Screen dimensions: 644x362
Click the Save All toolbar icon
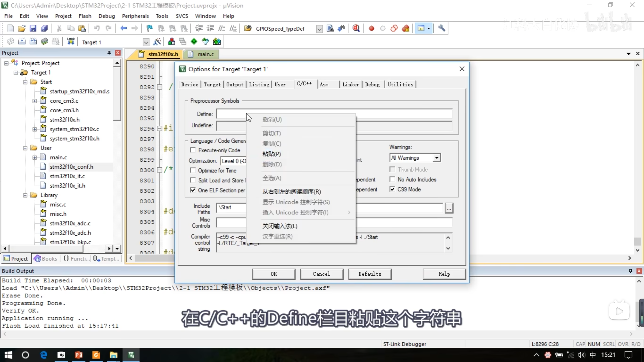(44, 28)
